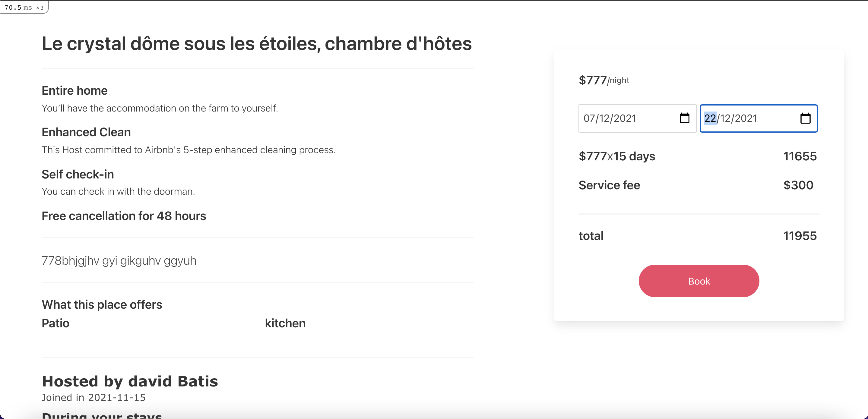
Task: Click the calendar glyph beside 22/12/2021
Action: point(806,118)
